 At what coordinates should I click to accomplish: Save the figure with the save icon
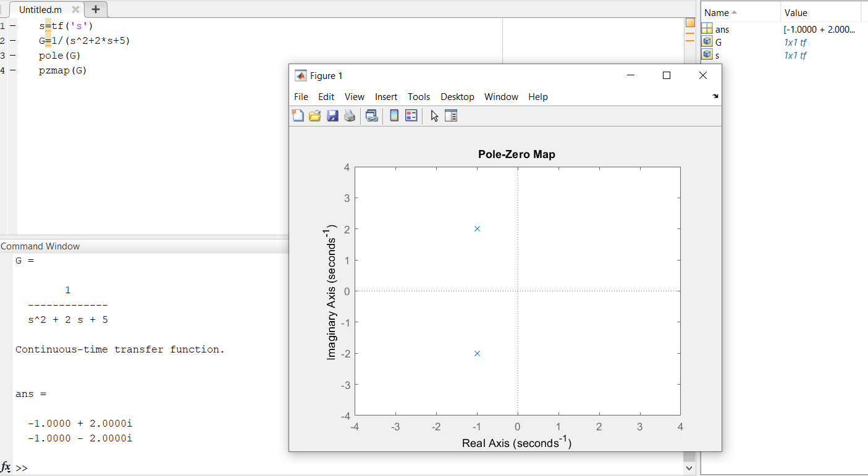[x=332, y=115]
